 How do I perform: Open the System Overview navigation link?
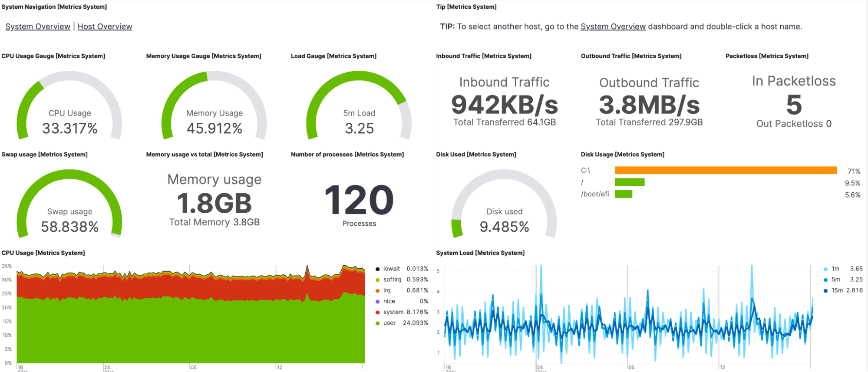pos(38,26)
